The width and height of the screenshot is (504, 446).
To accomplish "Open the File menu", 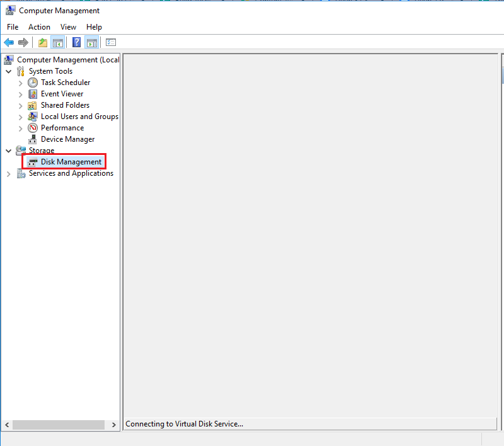I will click(x=13, y=27).
